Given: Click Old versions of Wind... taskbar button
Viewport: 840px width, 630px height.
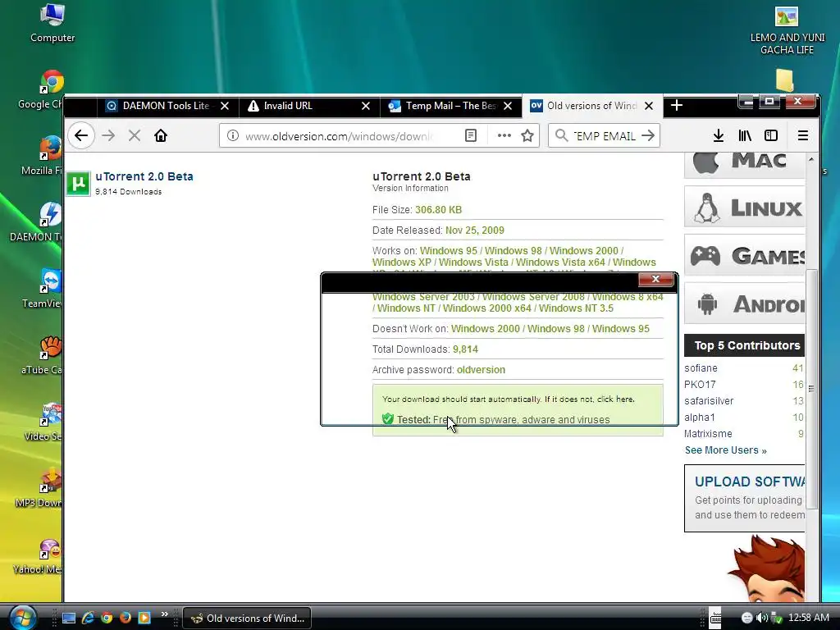Looking at the screenshot, I should point(247,619).
